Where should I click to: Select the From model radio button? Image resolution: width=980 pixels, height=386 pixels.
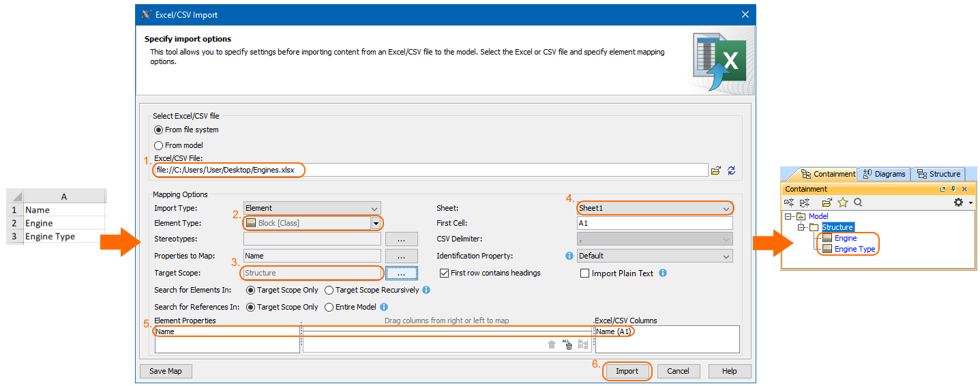tap(159, 145)
